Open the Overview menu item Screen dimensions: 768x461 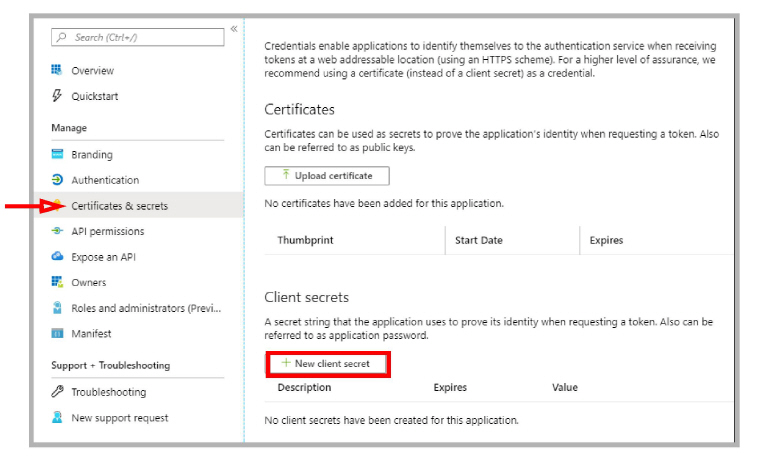92,71
